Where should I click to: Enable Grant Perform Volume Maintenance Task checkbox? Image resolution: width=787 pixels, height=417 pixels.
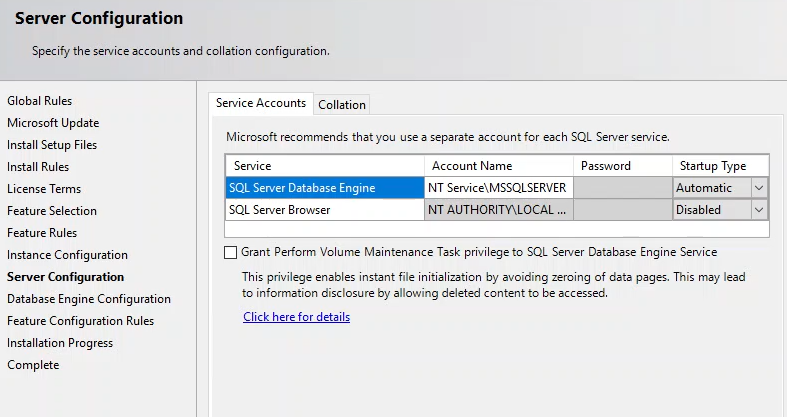tap(230, 252)
